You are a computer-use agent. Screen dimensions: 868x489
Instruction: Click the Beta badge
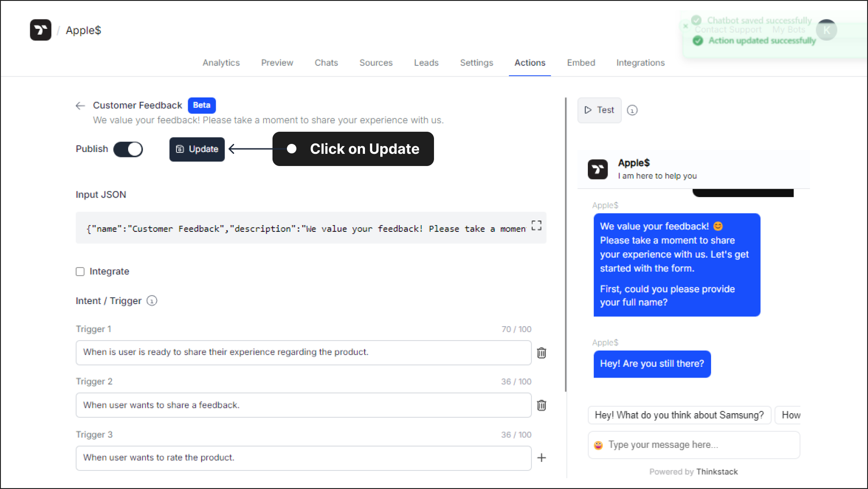(202, 105)
